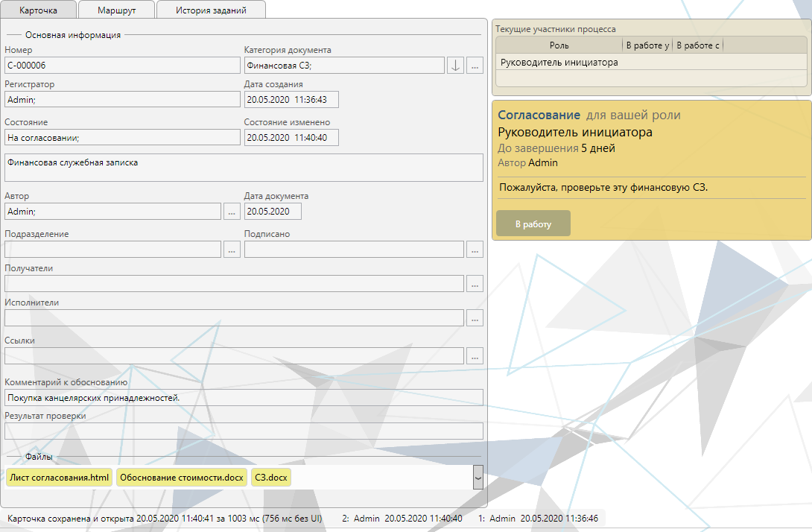This screenshot has width=812, height=532.
Task: Open the Лист согласования.html file
Action: pos(59,477)
